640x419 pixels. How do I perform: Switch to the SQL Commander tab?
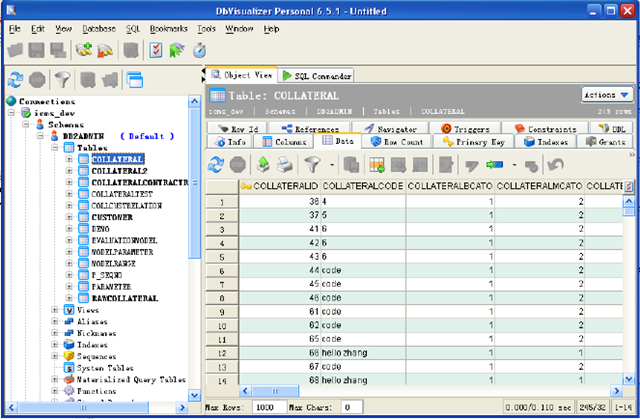[316, 76]
